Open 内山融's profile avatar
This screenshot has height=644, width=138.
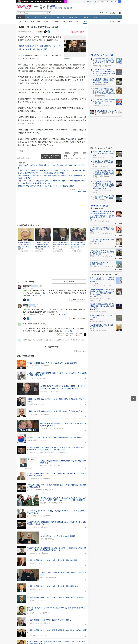click(x=20, y=306)
